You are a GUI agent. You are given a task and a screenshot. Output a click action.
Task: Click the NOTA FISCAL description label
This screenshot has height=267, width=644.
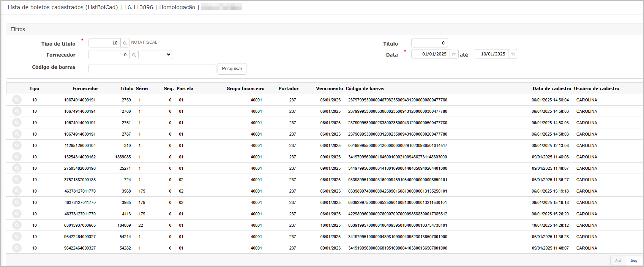pos(144,42)
